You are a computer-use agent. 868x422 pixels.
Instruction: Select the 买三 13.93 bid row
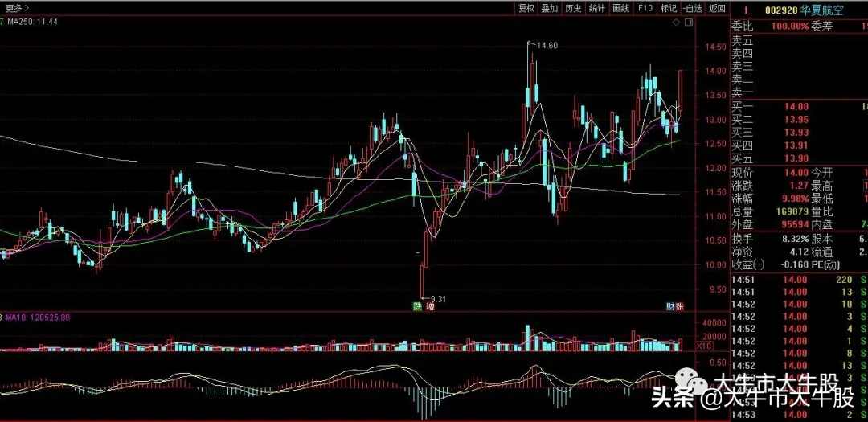click(x=800, y=133)
